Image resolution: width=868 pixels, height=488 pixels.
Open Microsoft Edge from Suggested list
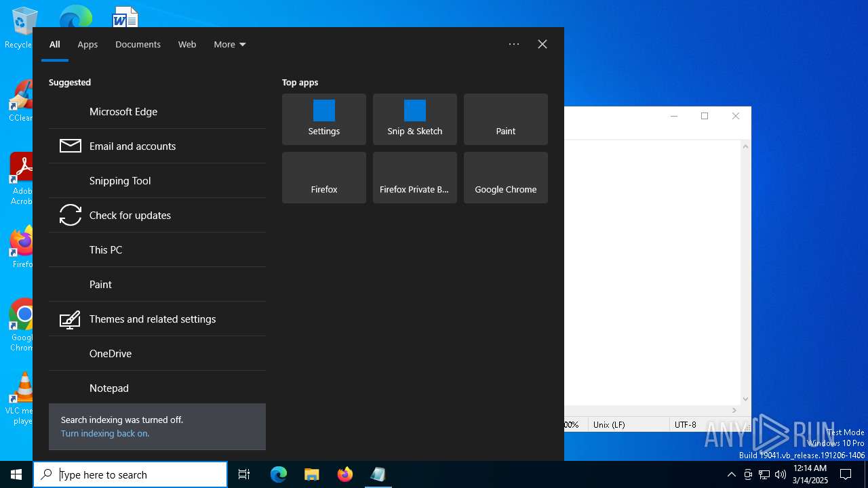(x=157, y=112)
